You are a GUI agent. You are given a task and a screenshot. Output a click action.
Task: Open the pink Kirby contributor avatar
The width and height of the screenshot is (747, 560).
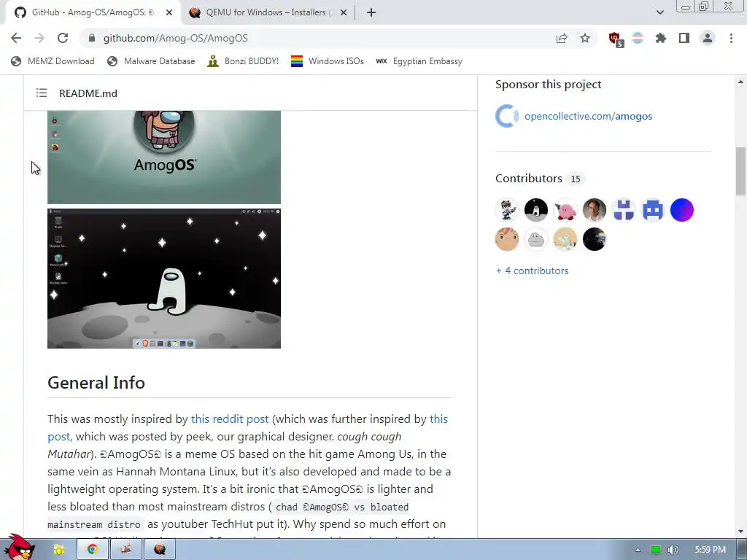click(x=565, y=210)
